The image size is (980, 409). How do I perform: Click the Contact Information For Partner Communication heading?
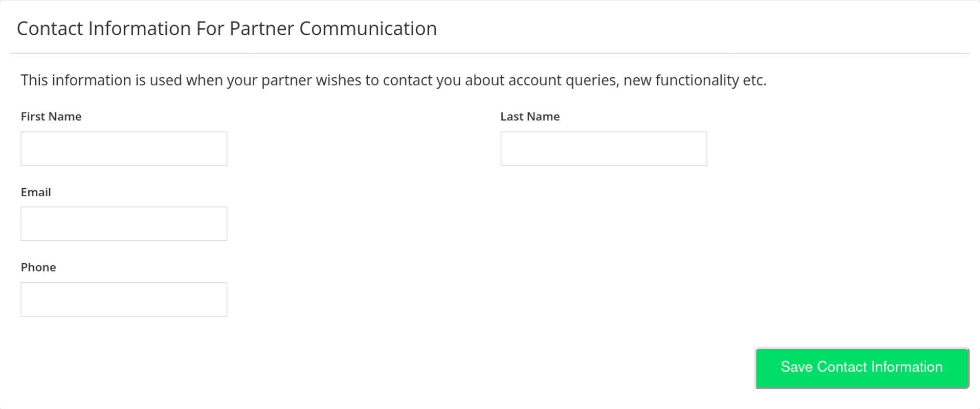[228, 28]
